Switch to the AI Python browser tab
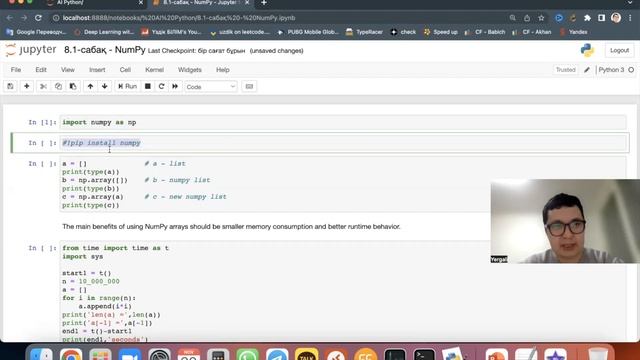 pyautogui.click(x=96, y=3)
